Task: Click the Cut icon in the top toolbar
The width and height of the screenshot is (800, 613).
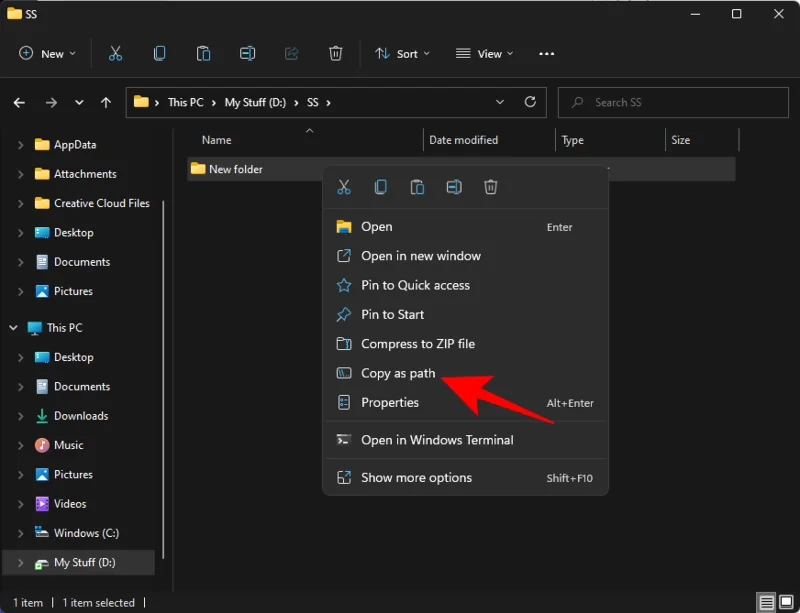Action: (115, 53)
